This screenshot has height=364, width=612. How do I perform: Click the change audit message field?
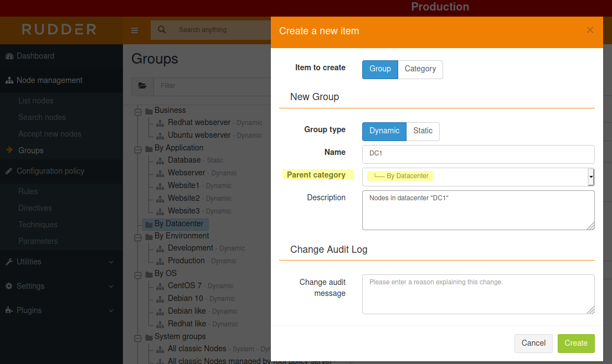(478, 293)
